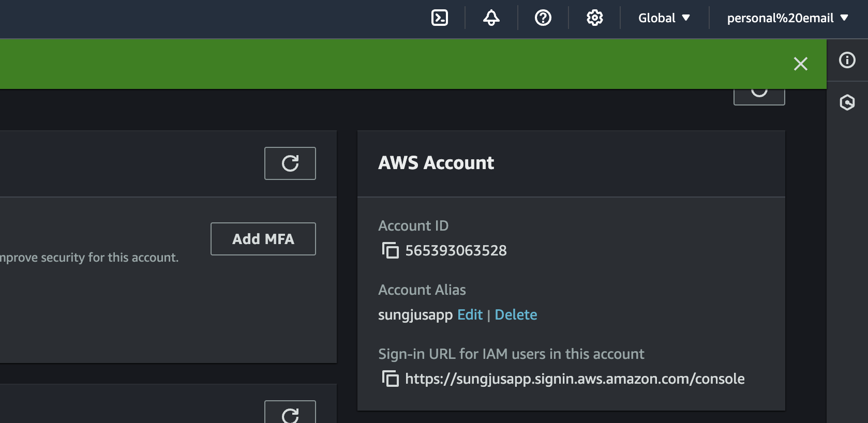Open console settings gear
The image size is (868, 423).
tap(595, 18)
